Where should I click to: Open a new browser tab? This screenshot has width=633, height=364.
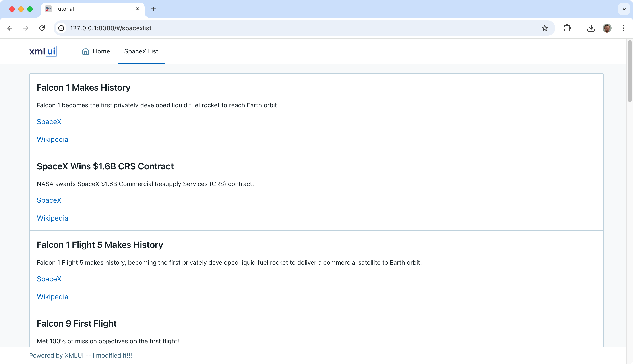153,9
